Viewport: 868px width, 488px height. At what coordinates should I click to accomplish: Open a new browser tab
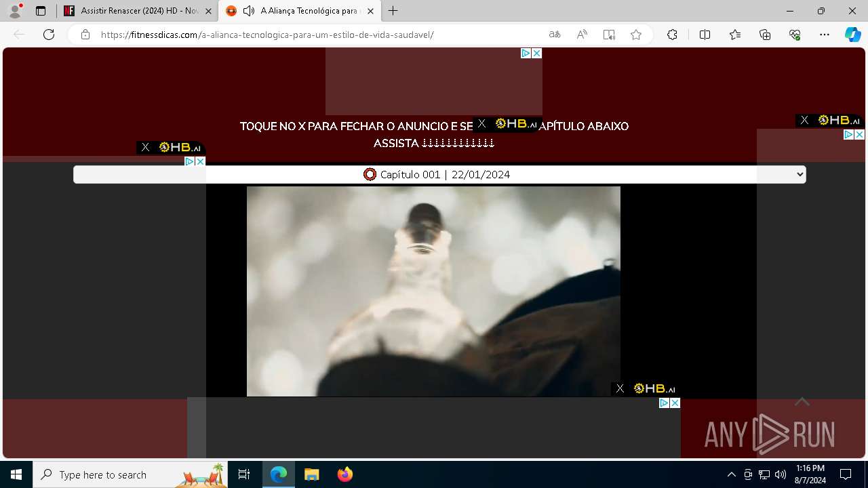[393, 11]
